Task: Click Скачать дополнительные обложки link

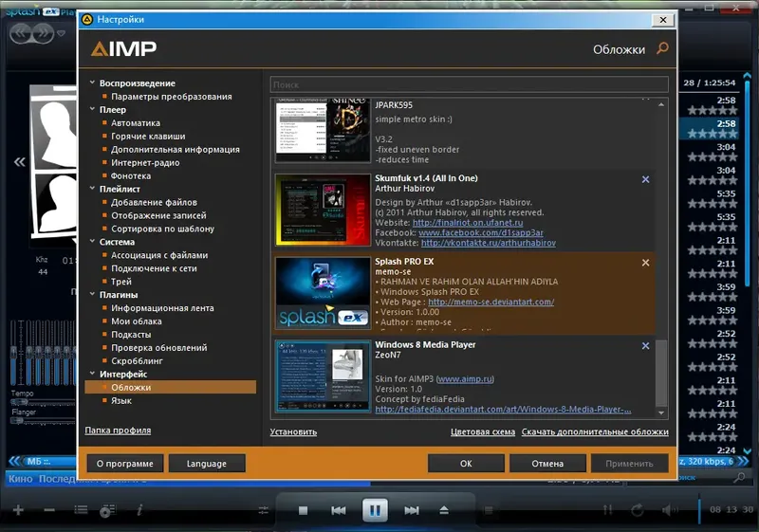Action: tap(595, 431)
